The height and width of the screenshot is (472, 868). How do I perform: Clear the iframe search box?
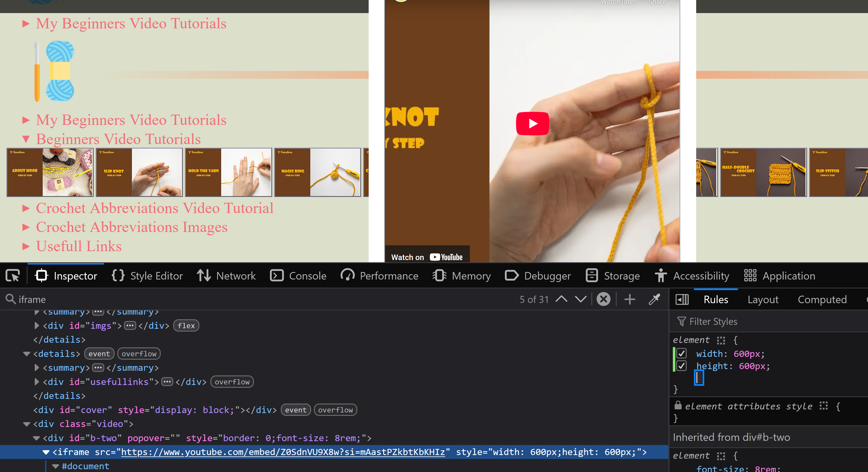click(604, 299)
